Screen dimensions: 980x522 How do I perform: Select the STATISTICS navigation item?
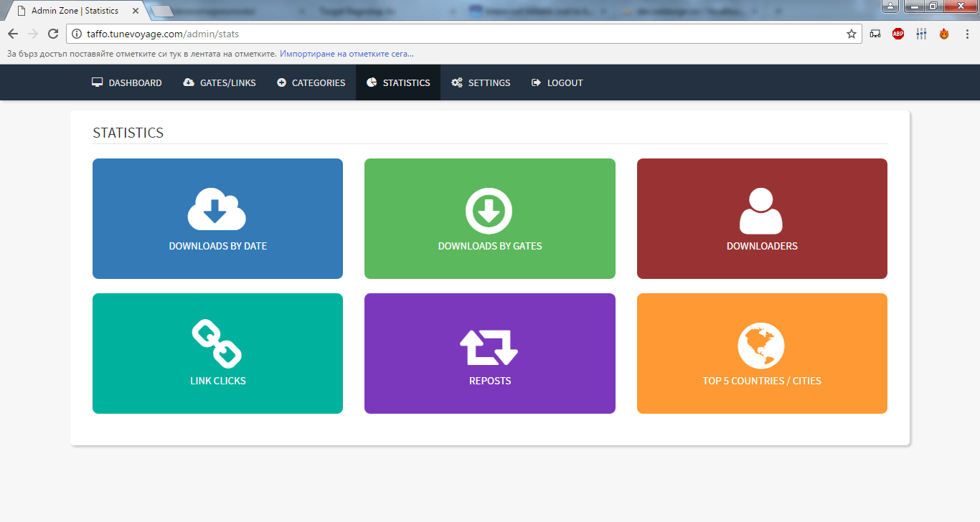click(398, 82)
